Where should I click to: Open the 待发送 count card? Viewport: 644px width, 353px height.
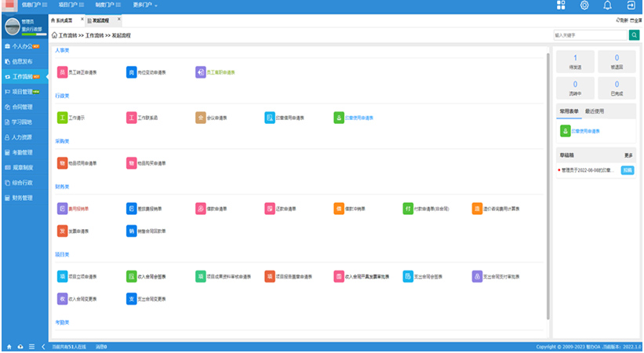(575, 62)
